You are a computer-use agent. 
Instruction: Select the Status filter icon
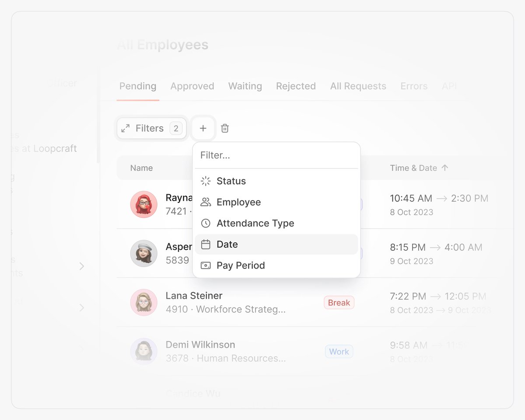205,181
